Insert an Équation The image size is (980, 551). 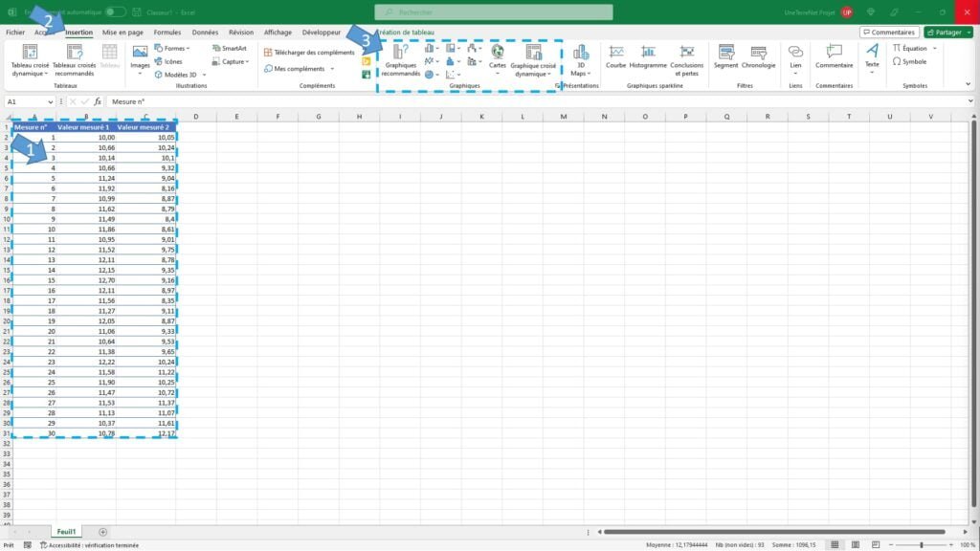coord(910,48)
